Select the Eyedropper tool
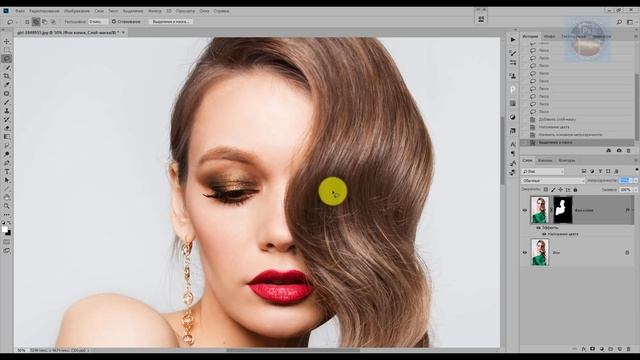Viewport: 640px width, 360px height. point(7,85)
